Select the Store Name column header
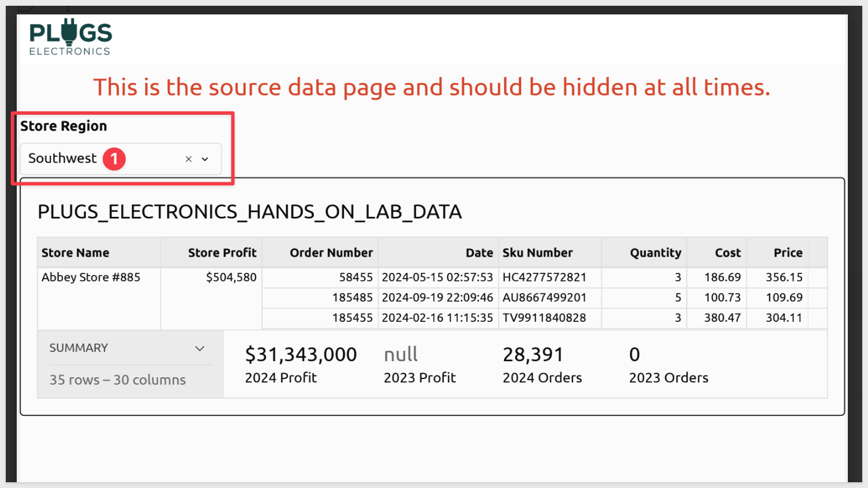Screen dimensions: 868x488 tap(76, 253)
